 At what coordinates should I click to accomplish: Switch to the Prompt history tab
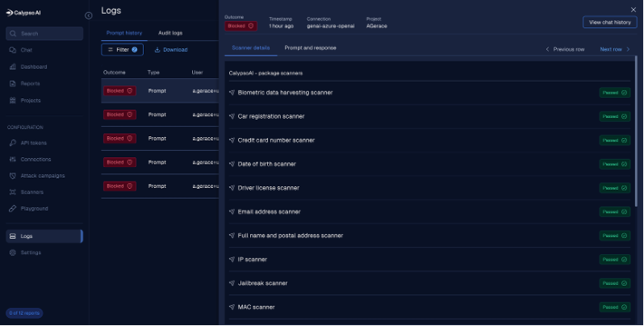124,33
